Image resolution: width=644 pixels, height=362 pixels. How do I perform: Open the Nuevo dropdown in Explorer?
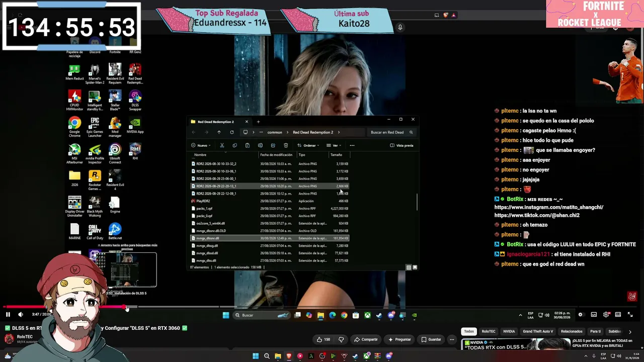[200, 145]
